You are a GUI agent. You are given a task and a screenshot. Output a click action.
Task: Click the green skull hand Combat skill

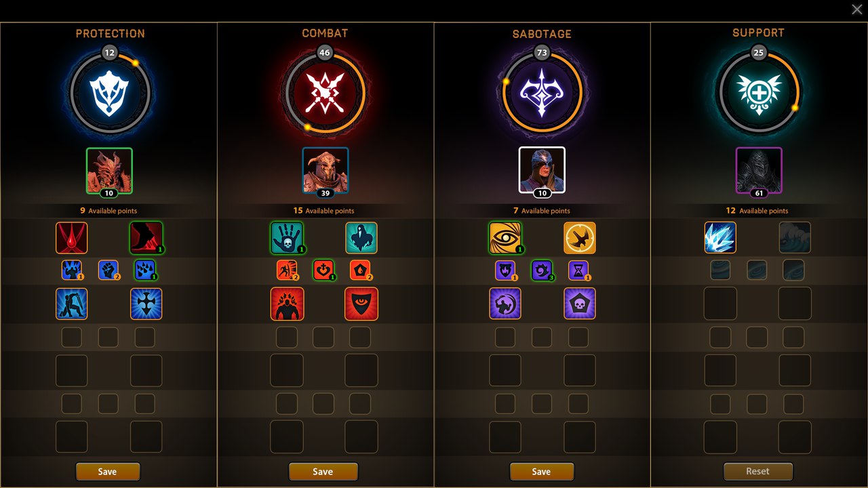[287, 238]
